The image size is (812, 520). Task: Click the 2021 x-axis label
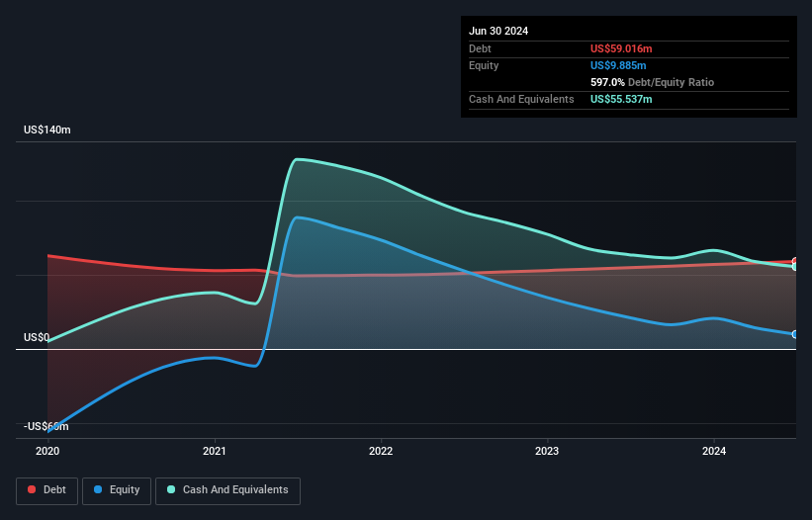click(215, 451)
